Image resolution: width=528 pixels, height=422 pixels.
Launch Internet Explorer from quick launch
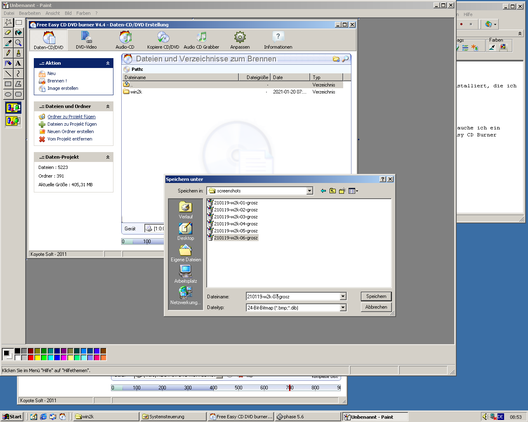43,417
